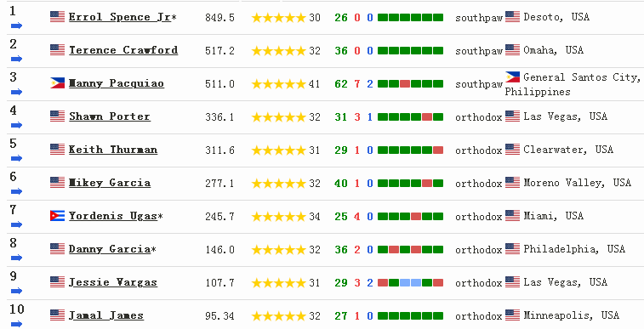Open Terence Crawford's profile

click(x=123, y=50)
